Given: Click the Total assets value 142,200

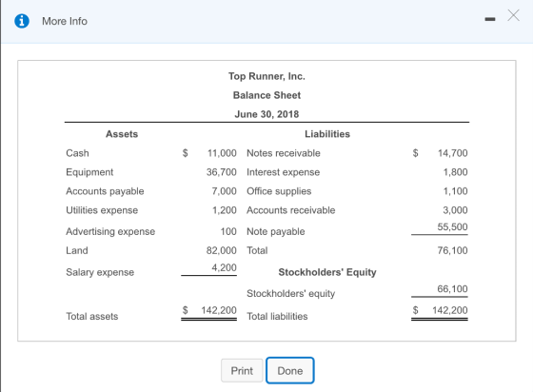Looking at the screenshot, I should coord(219,310).
